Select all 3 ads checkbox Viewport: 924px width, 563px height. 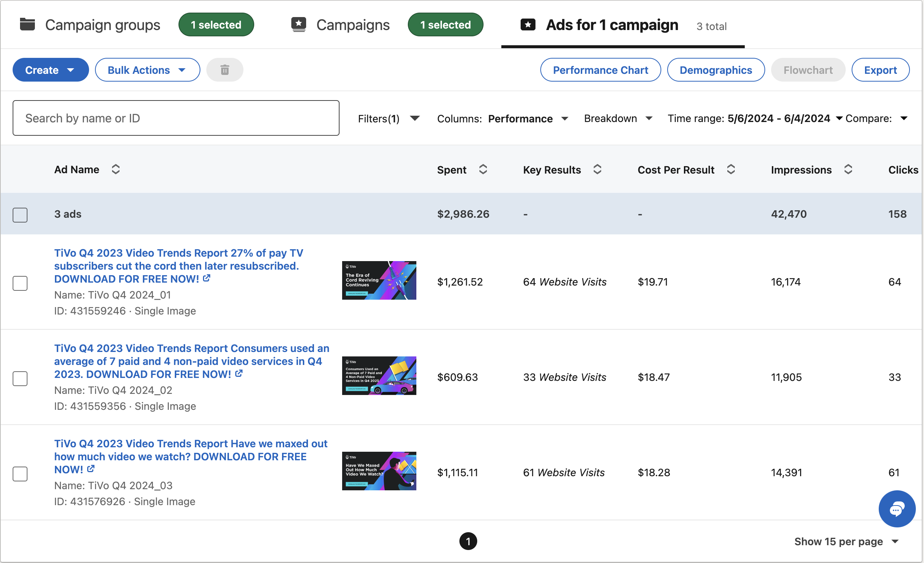tap(20, 215)
